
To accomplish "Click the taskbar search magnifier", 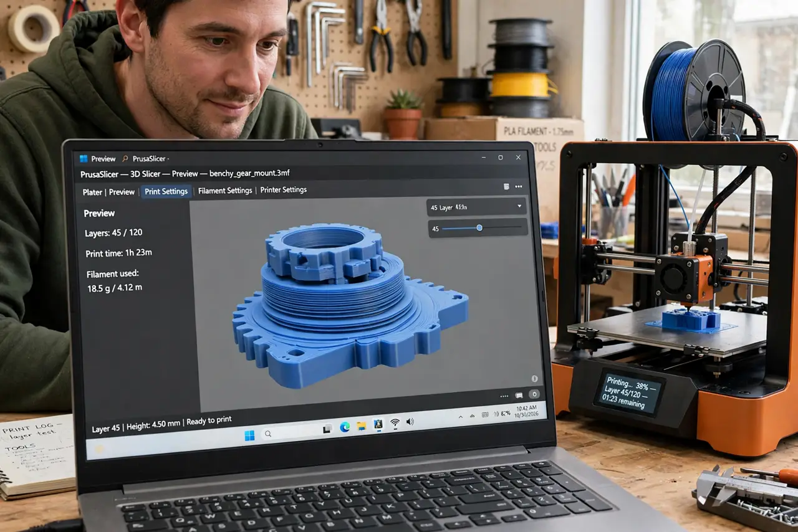I will point(268,434).
